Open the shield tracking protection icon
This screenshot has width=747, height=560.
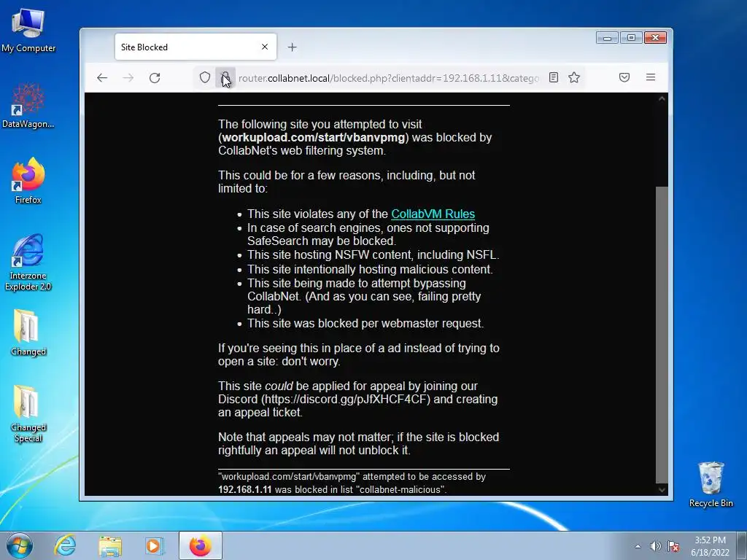click(x=205, y=77)
